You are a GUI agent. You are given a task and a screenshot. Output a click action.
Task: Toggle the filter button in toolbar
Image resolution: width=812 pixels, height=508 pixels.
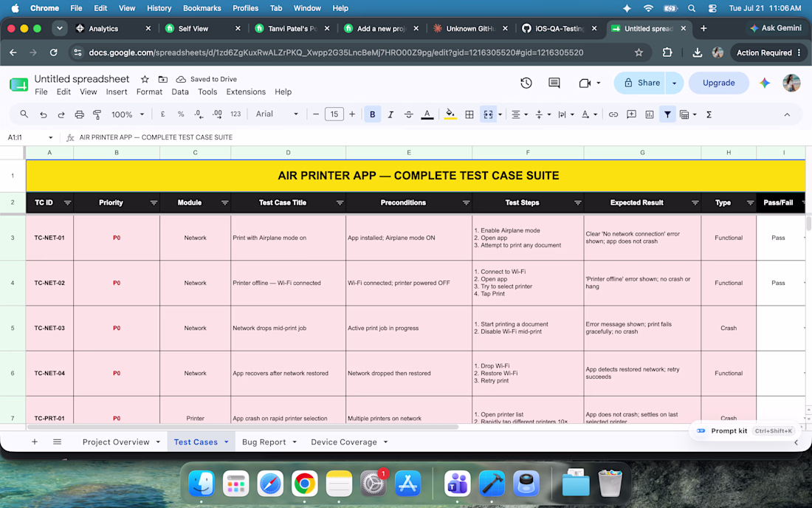[667, 114]
